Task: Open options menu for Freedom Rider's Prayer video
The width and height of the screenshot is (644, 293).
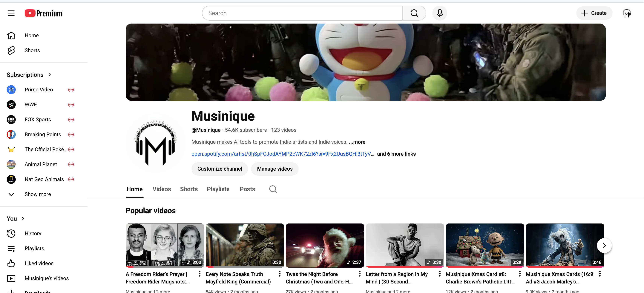Action: pyautogui.click(x=200, y=274)
